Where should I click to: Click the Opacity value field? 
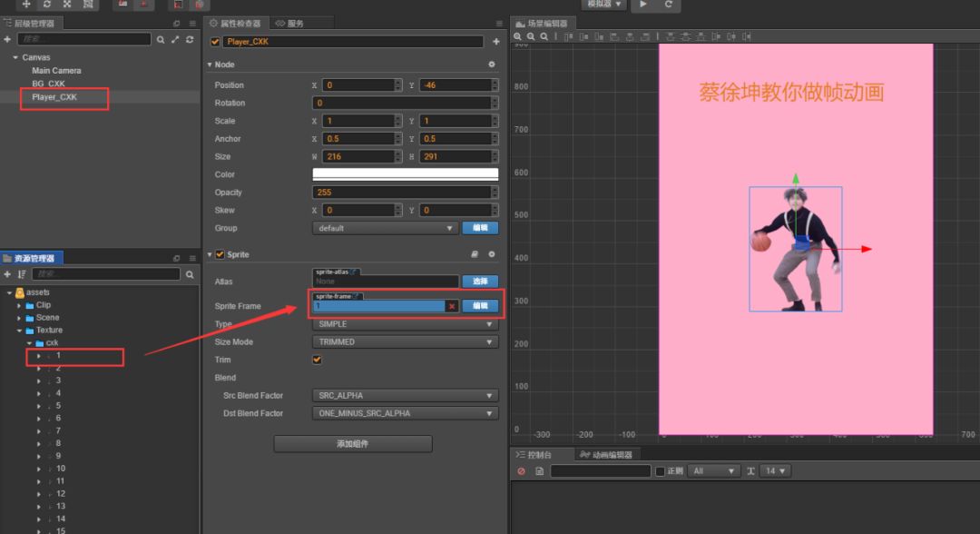(401, 192)
